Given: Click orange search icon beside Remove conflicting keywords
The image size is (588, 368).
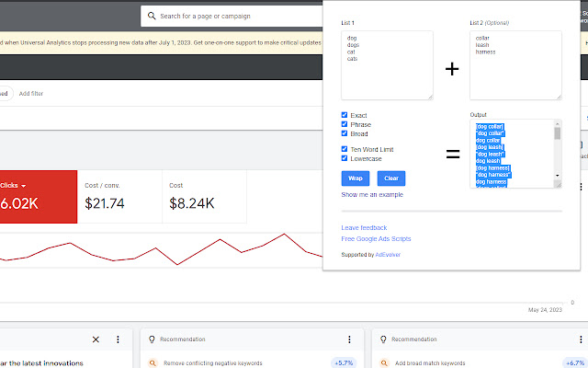Looking at the screenshot, I should (153, 362).
